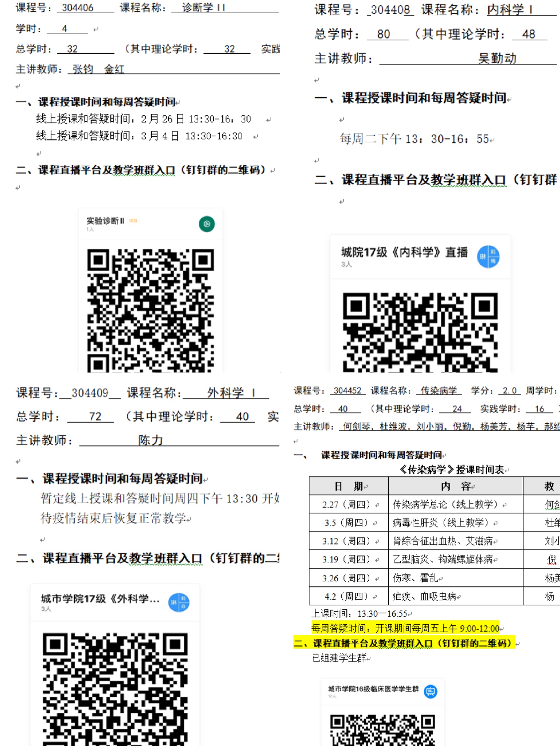560x746 pixels.
Task: Click the QR code under 城市学院17级《外科学
Action: point(115,689)
